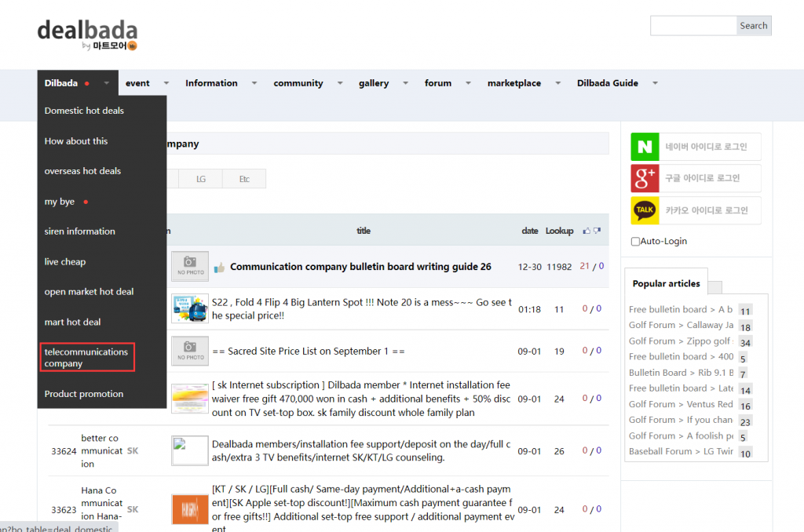
Task: Click the Google plus login icon
Action: click(x=645, y=178)
